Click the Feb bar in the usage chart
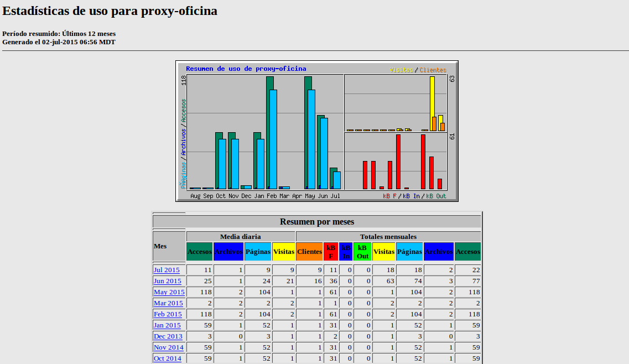 coord(272,132)
